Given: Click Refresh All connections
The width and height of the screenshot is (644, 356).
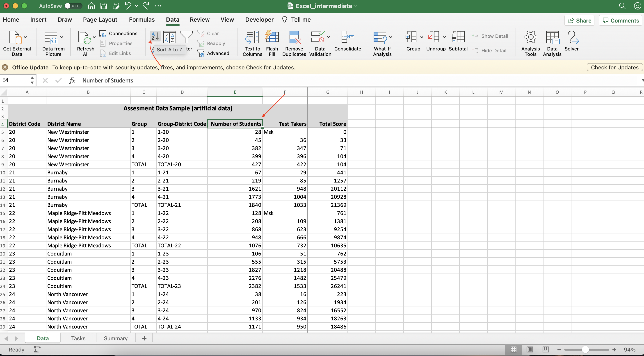Looking at the screenshot, I should pyautogui.click(x=85, y=43).
